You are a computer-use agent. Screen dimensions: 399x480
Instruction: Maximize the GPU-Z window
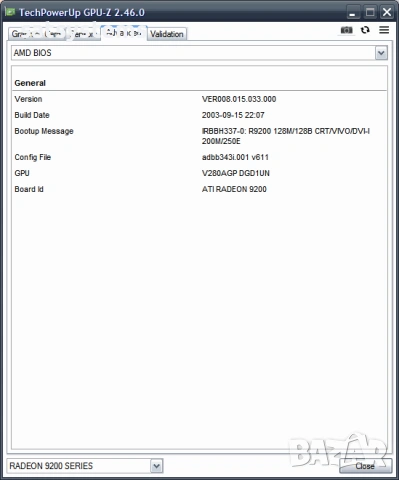(370, 13)
